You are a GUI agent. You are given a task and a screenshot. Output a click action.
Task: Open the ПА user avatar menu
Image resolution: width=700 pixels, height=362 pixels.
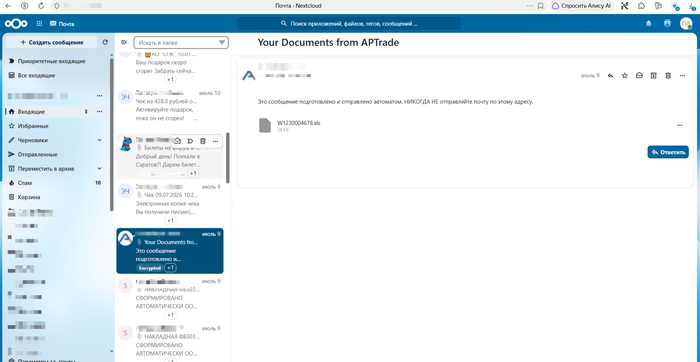coord(686,24)
